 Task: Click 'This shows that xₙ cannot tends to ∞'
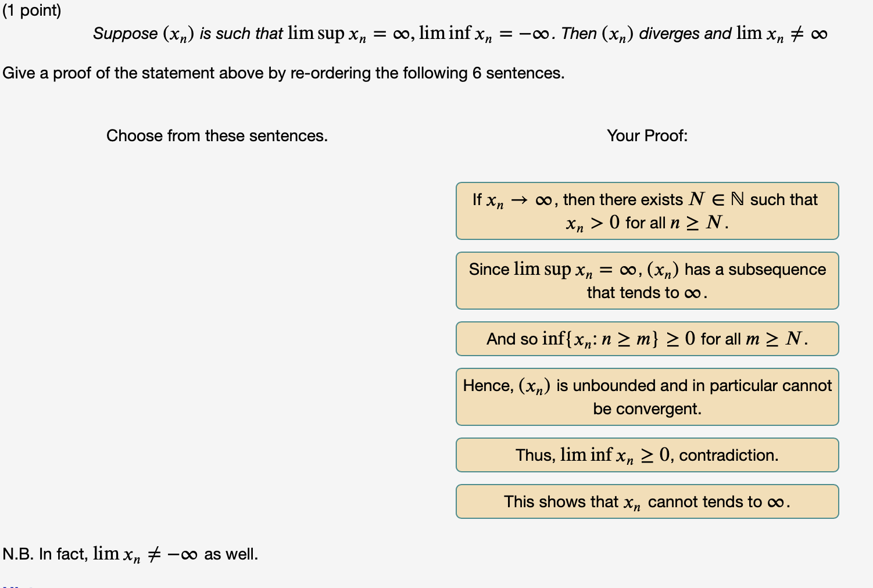[x=647, y=501]
